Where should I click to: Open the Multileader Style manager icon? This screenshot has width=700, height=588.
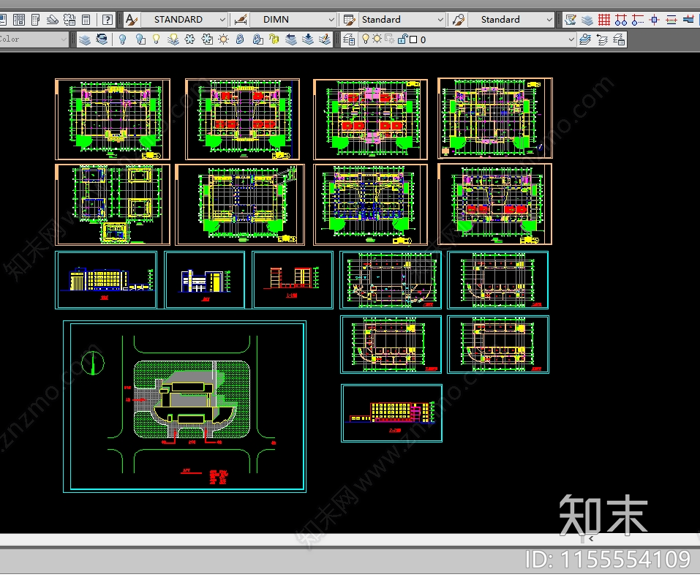pos(459,20)
